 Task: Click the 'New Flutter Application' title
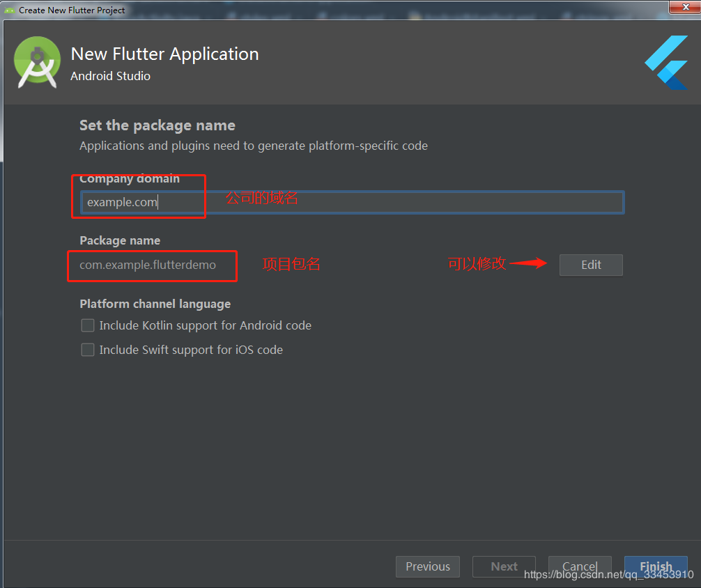pos(165,54)
